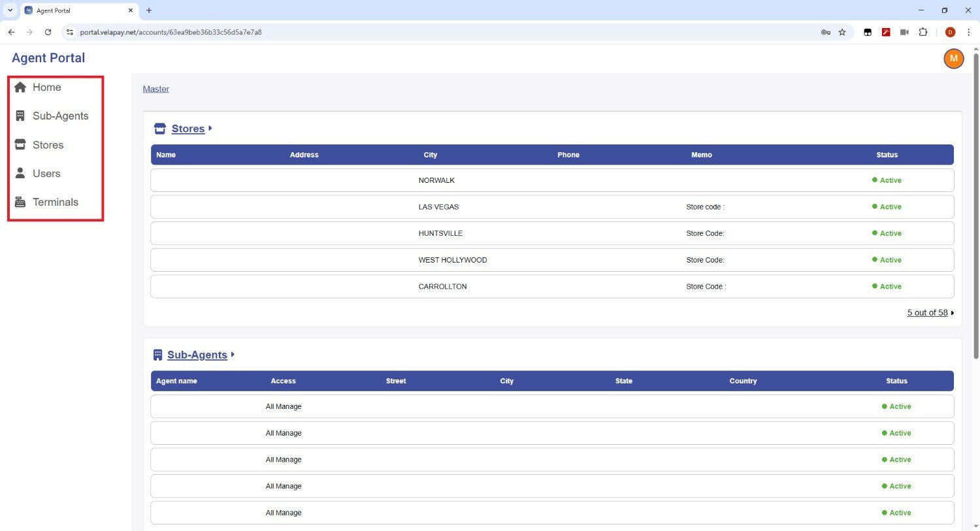This screenshot has height=531, width=980.
Task: Expand the Stores section arrow
Action: pos(210,129)
